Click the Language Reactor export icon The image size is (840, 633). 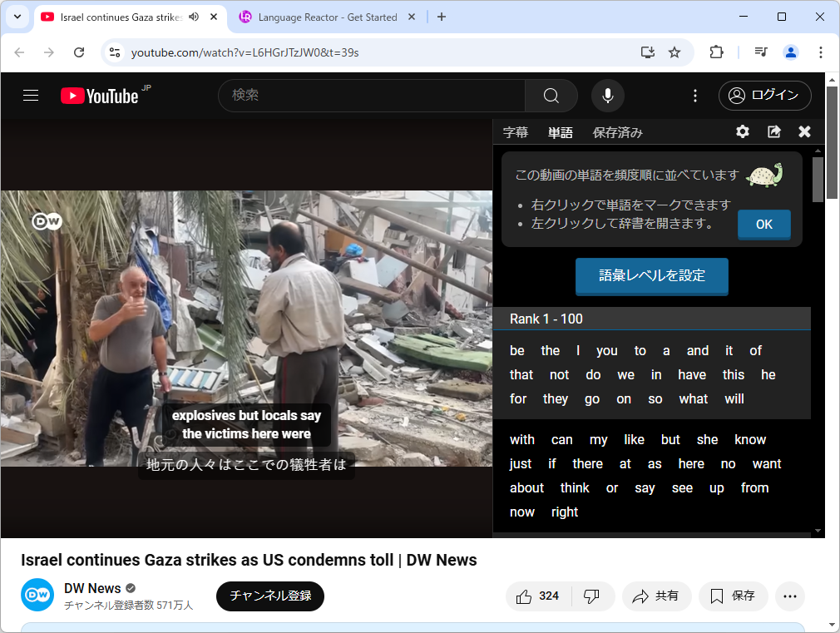(x=773, y=131)
